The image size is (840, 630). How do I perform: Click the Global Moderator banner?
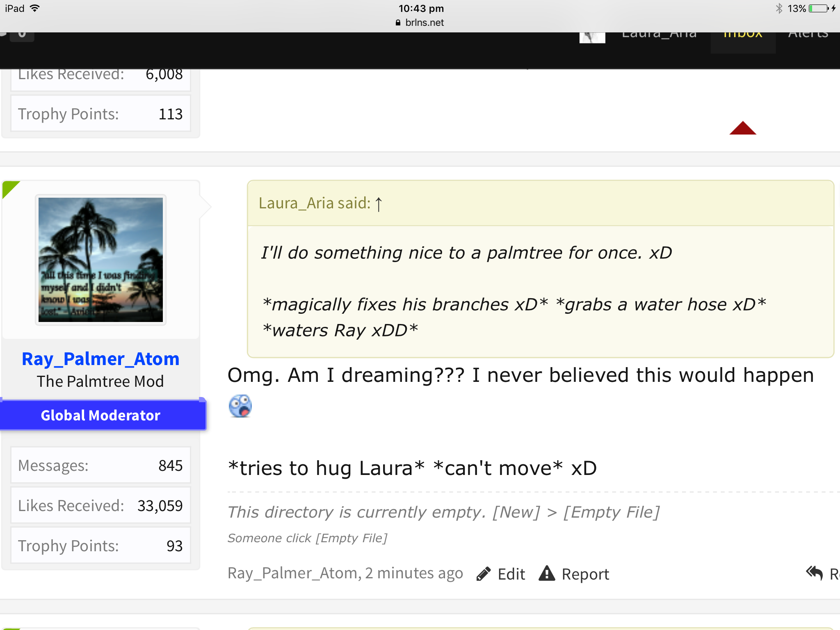100,415
